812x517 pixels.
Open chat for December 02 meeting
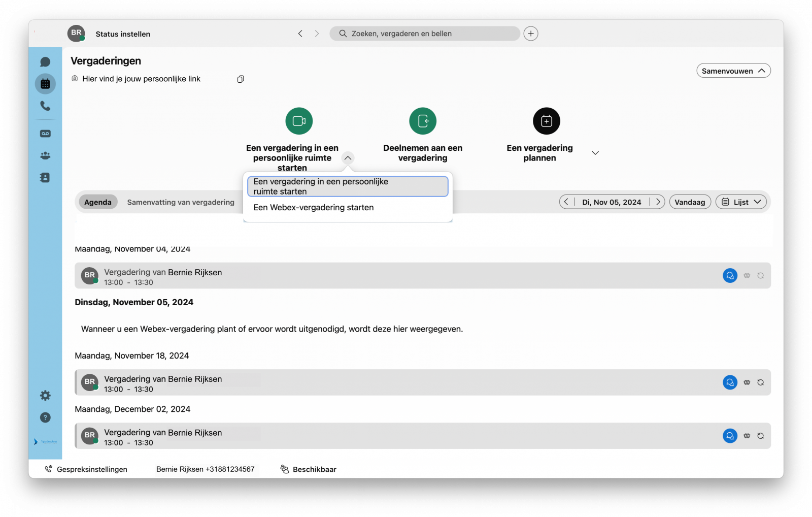click(x=730, y=436)
